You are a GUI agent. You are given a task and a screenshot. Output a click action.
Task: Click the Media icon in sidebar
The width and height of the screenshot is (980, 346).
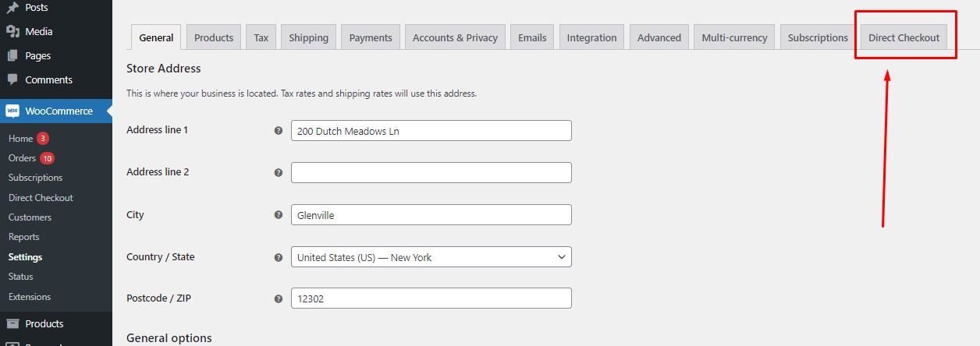tap(12, 32)
